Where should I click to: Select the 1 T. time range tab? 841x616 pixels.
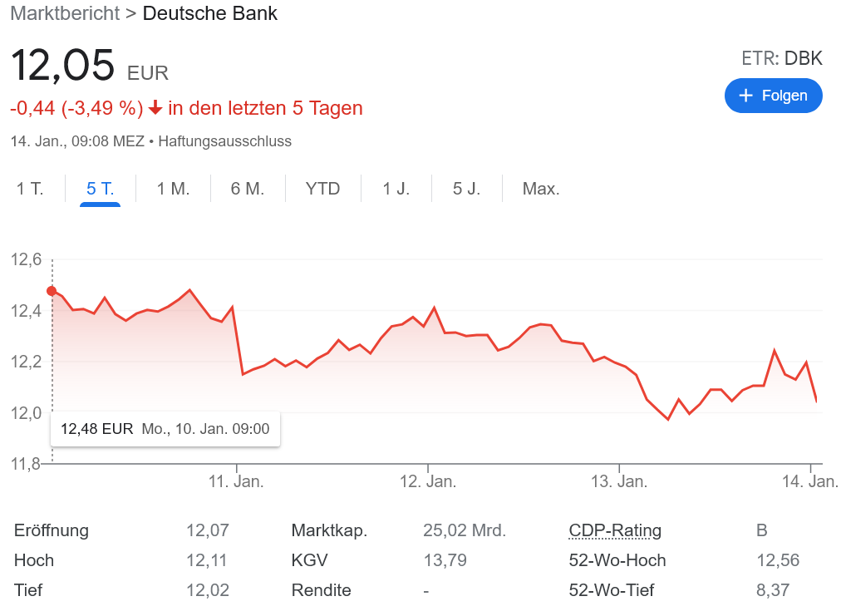(30, 189)
